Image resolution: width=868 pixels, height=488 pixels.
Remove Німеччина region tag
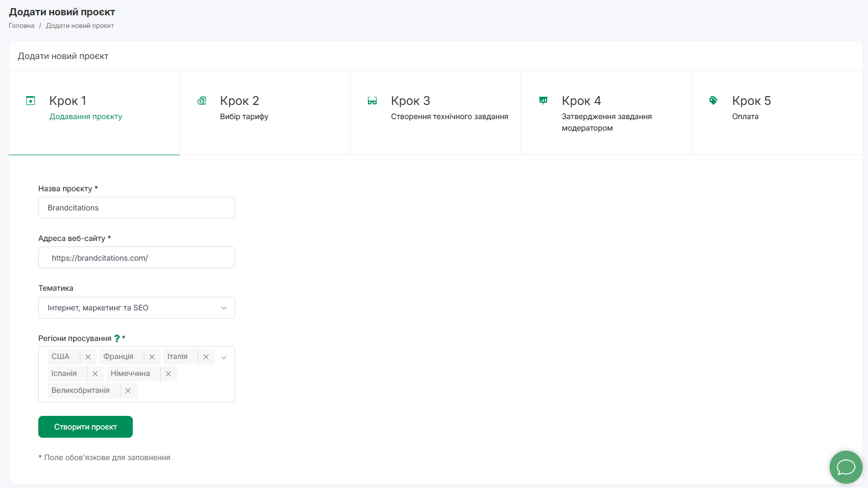168,374
